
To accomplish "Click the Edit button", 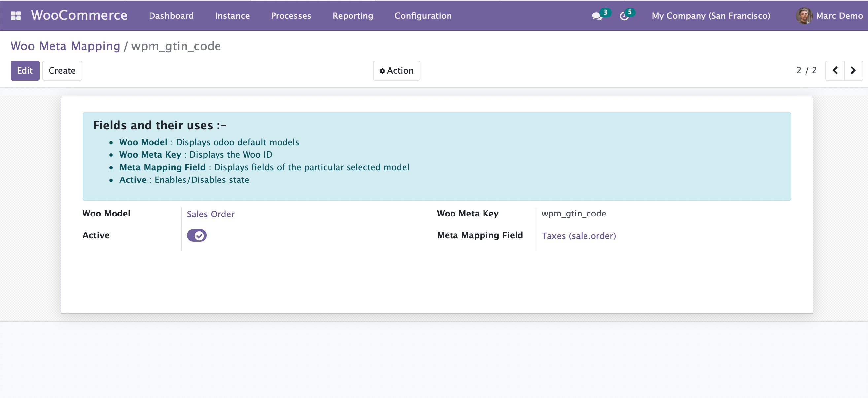I will (25, 70).
